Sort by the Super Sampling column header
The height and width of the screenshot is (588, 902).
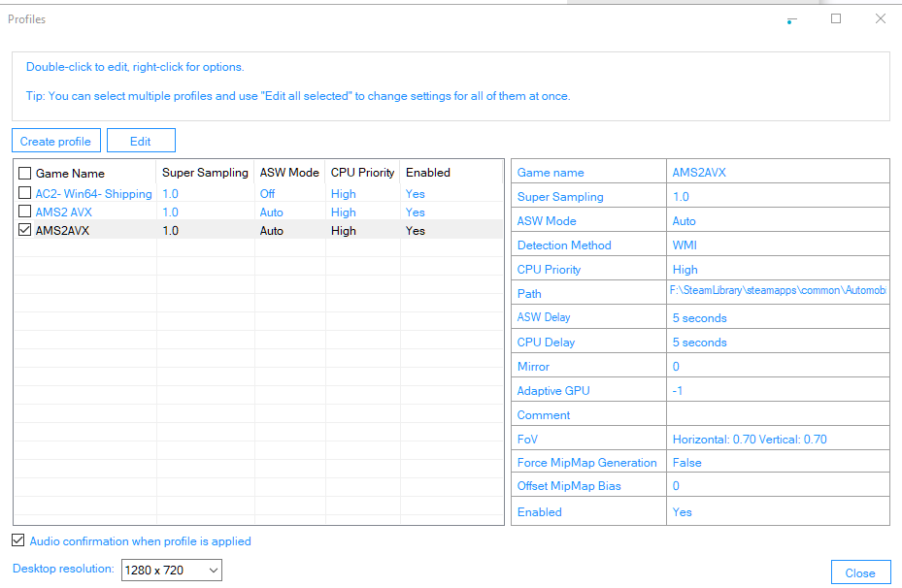pyautogui.click(x=205, y=173)
